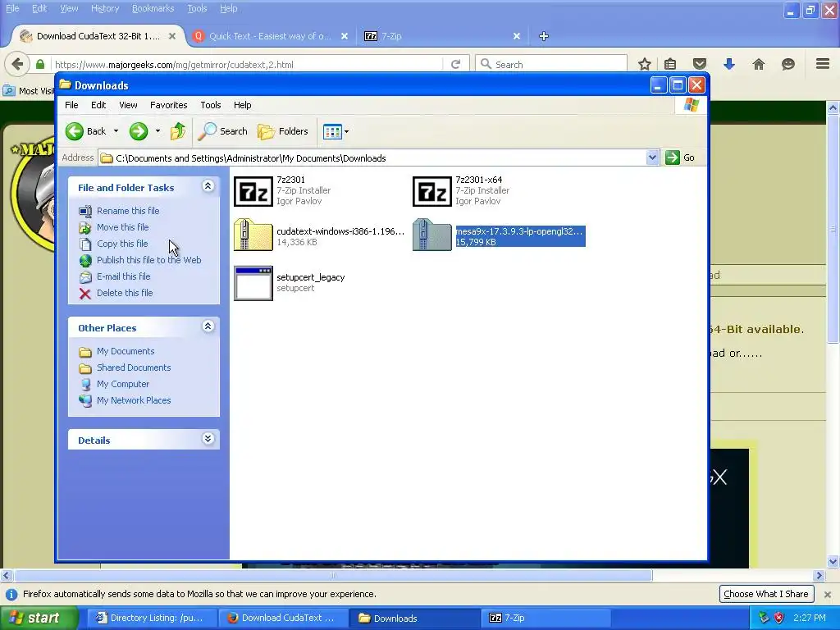Image resolution: width=840 pixels, height=630 pixels.
Task: Select the mesa9x opengl32 archive icon
Action: point(432,235)
